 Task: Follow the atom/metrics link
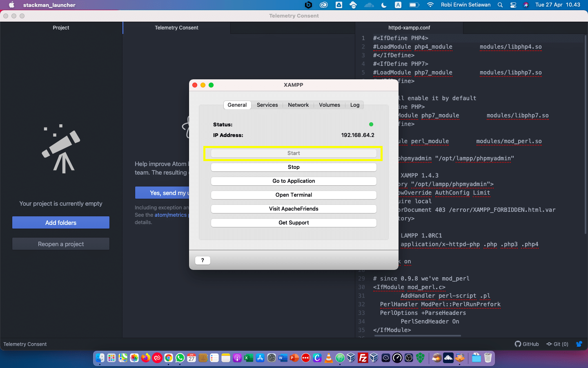pos(170,215)
